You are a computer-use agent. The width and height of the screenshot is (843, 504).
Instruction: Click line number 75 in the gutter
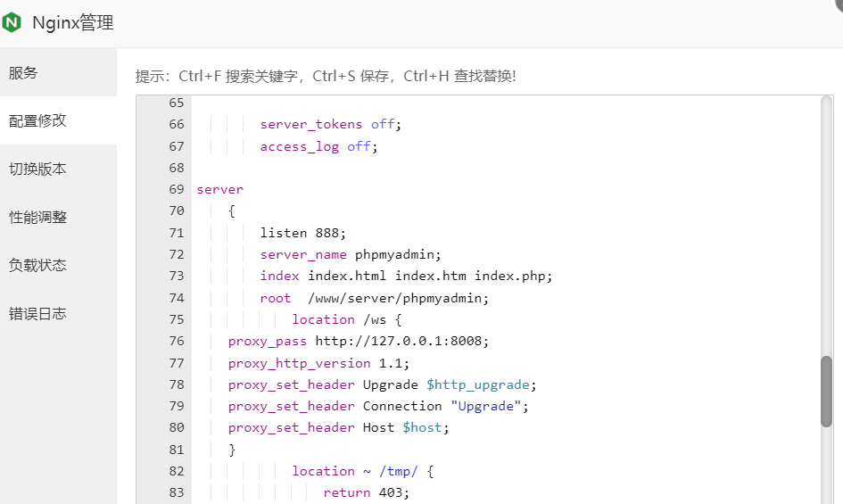coord(176,319)
